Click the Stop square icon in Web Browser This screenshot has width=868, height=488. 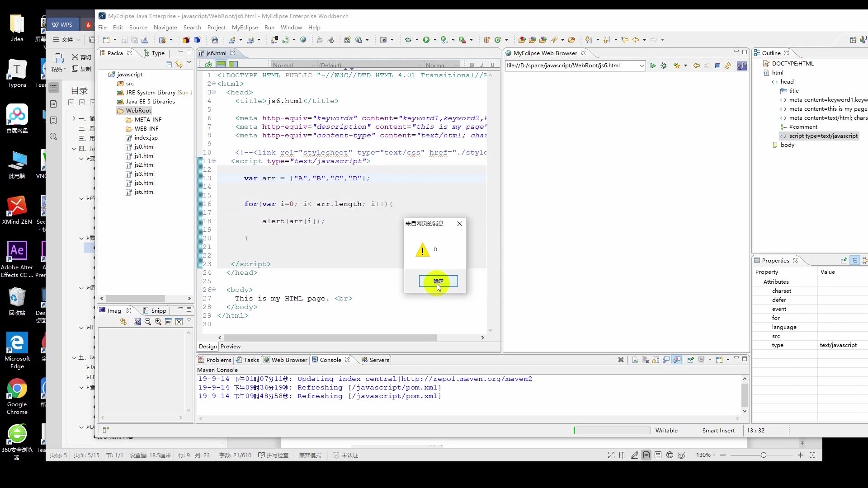click(x=717, y=66)
